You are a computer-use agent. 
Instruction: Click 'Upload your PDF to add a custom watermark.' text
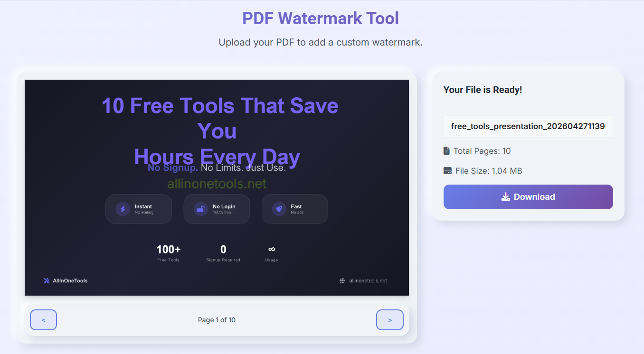pyautogui.click(x=321, y=42)
